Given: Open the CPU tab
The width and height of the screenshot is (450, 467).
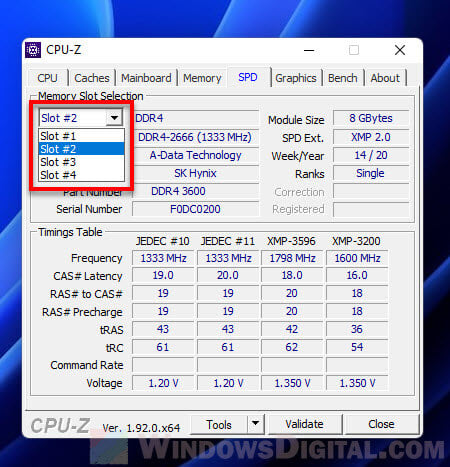Looking at the screenshot, I should click(x=47, y=78).
